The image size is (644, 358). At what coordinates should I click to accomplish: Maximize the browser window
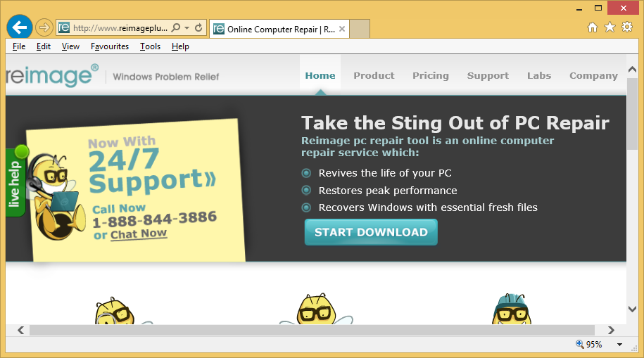598,8
